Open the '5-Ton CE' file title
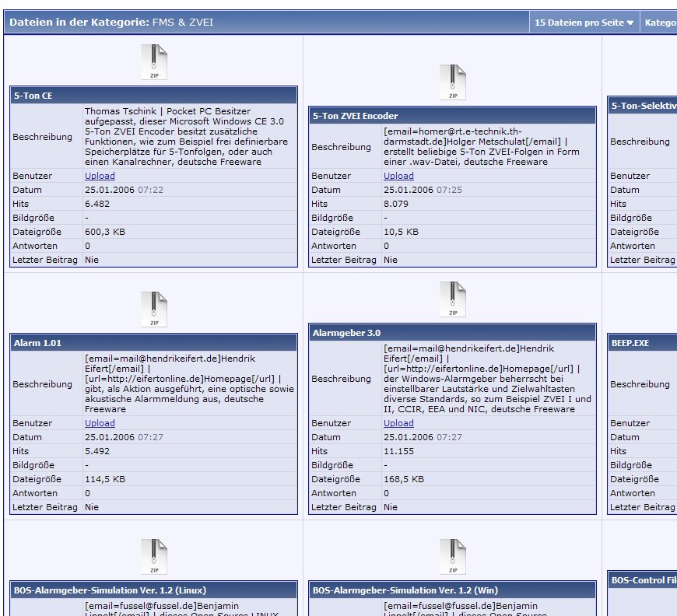Viewport: 677px width, 616px height. point(33,96)
